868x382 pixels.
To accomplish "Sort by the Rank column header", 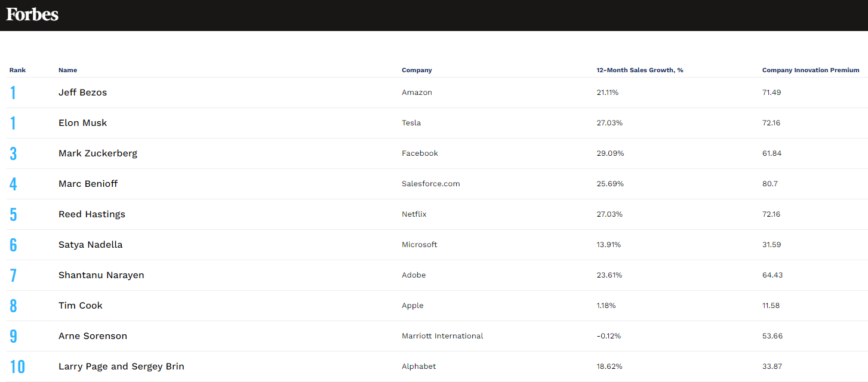I will (17, 70).
